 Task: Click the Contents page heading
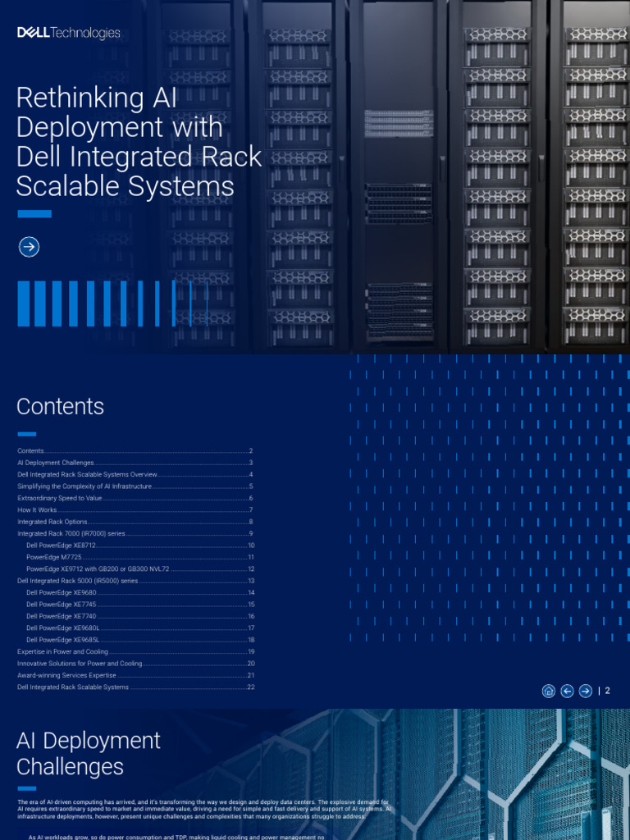pyautogui.click(x=60, y=407)
